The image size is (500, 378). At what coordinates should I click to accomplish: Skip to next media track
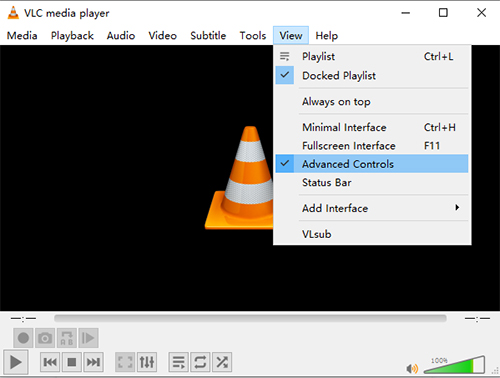(93, 362)
